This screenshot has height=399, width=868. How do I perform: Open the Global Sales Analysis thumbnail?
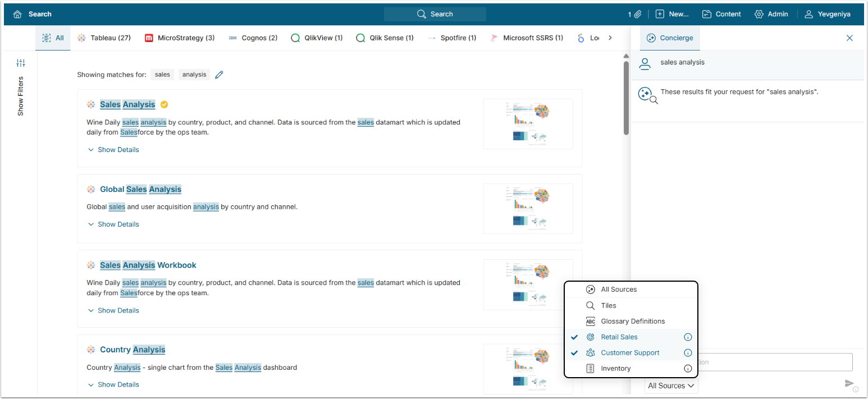point(528,209)
